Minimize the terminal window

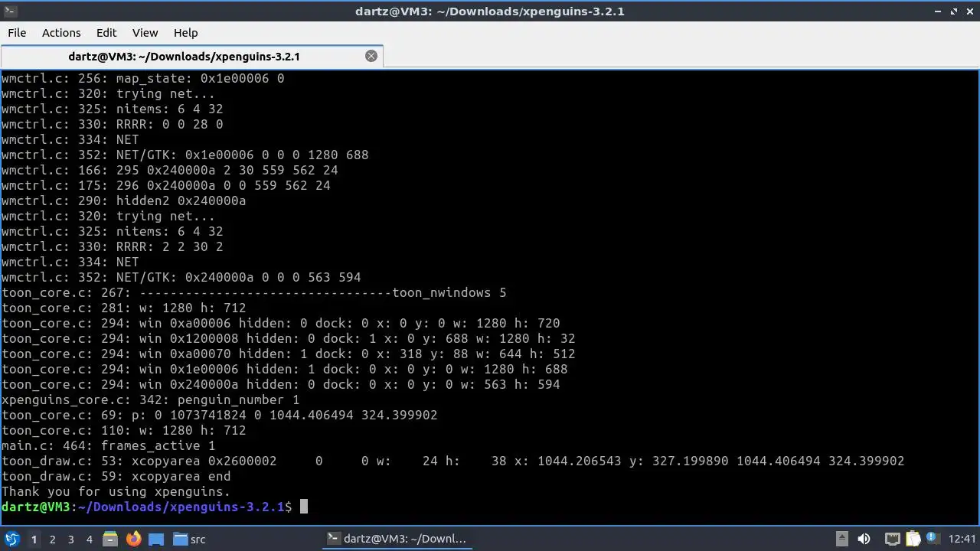coord(939,11)
